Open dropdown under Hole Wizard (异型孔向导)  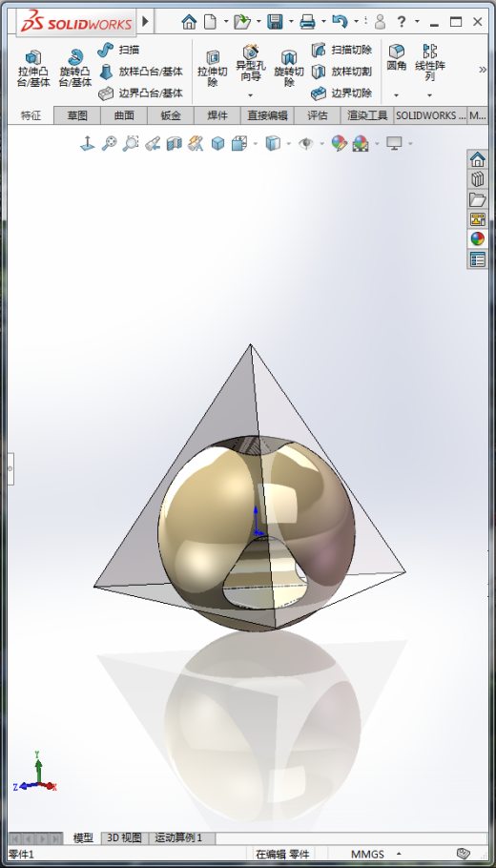point(250,95)
